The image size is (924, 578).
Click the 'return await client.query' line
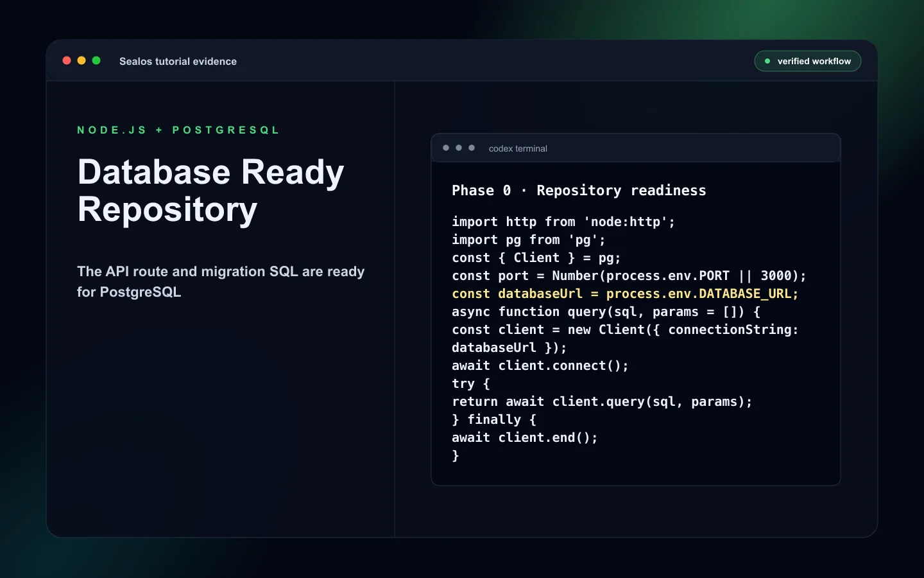(602, 401)
